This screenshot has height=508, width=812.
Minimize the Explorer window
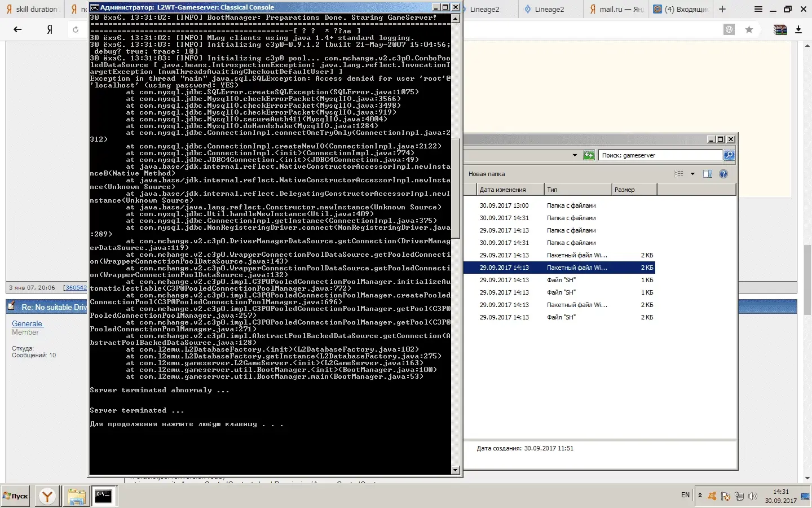point(710,139)
